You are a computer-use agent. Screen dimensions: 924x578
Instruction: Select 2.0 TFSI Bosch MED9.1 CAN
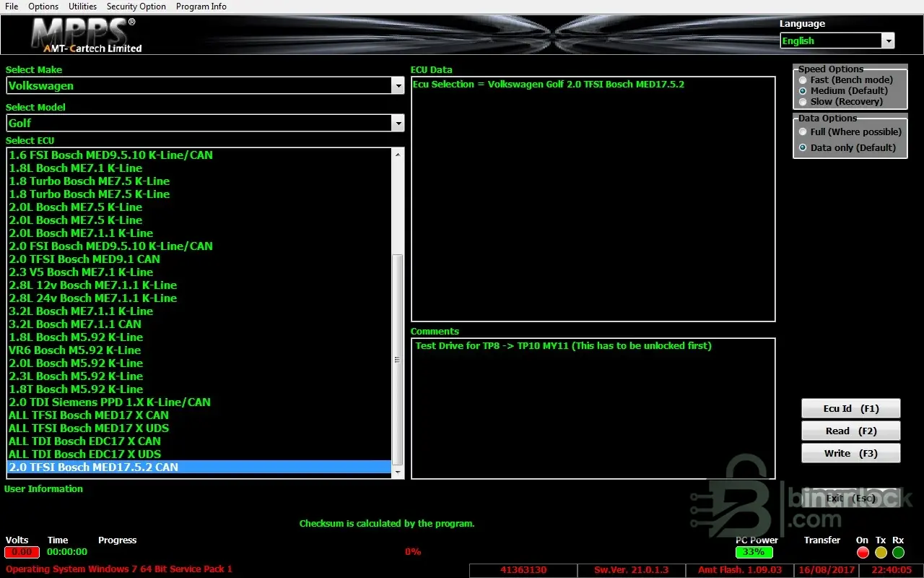[199, 259]
